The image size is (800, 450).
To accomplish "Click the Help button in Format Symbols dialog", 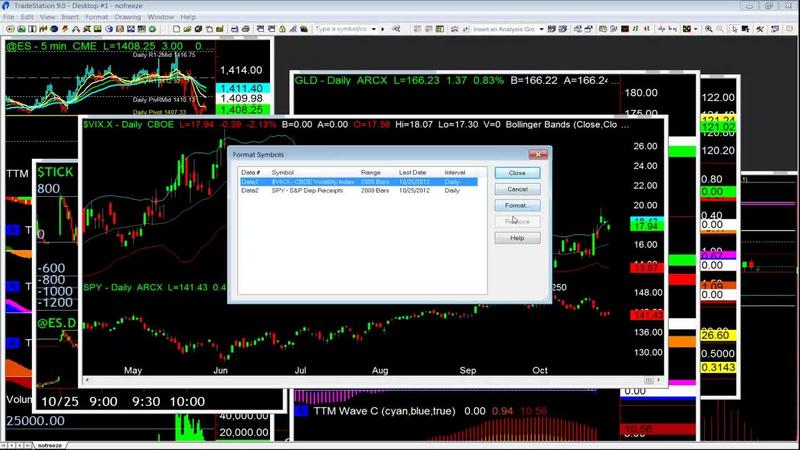I will pyautogui.click(x=517, y=238).
